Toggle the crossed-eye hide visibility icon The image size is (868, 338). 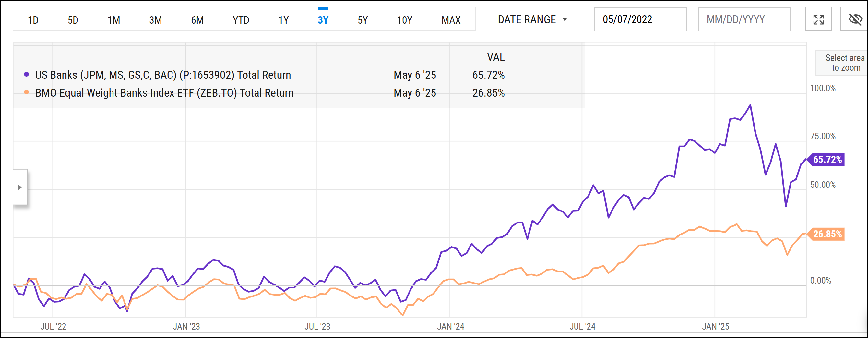click(x=855, y=19)
